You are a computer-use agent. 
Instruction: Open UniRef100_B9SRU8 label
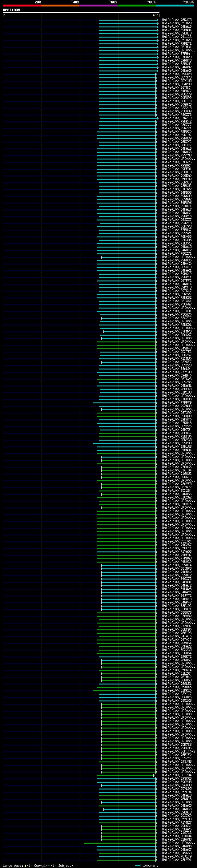[x=177, y=443]
